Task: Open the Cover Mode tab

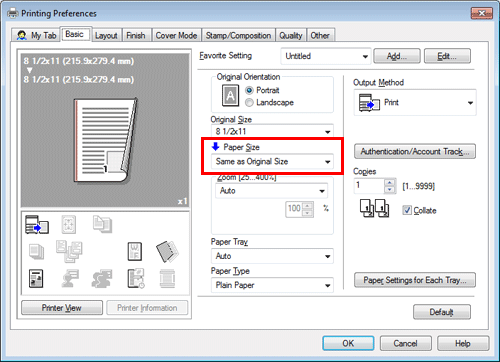Action: [x=176, y=35]
